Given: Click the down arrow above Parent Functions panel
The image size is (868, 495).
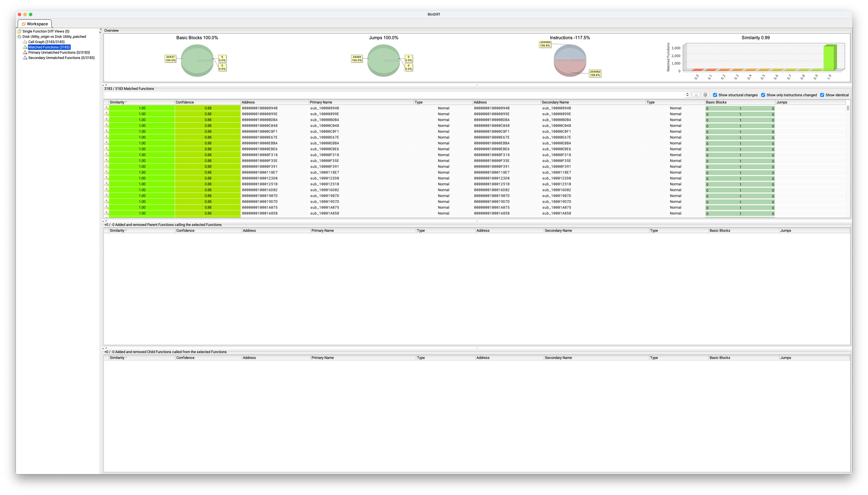Looking at the screenshot, I should 106,221.
